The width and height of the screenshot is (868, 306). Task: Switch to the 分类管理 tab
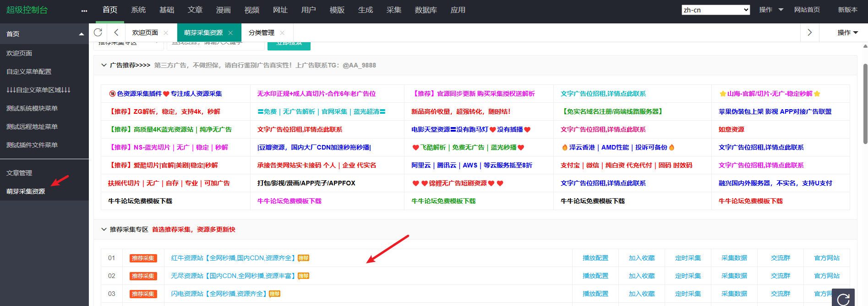coord(261,33)
